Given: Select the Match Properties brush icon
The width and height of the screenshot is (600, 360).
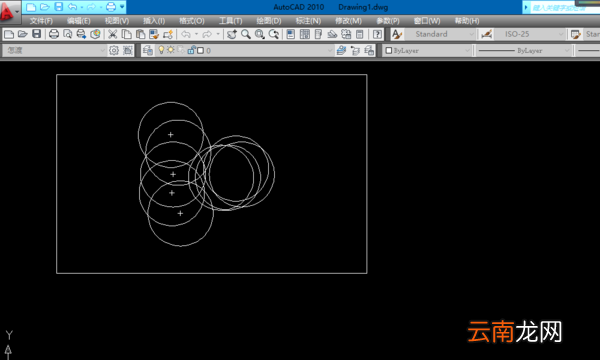Looking at the screenshot, I should point(154,34).
